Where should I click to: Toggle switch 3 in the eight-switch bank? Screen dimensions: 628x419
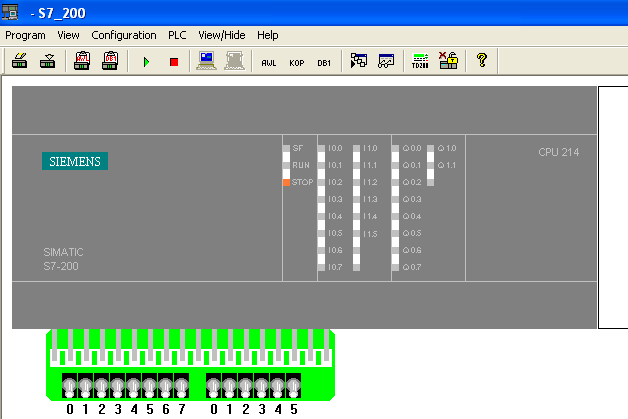(x=117, y=386)
